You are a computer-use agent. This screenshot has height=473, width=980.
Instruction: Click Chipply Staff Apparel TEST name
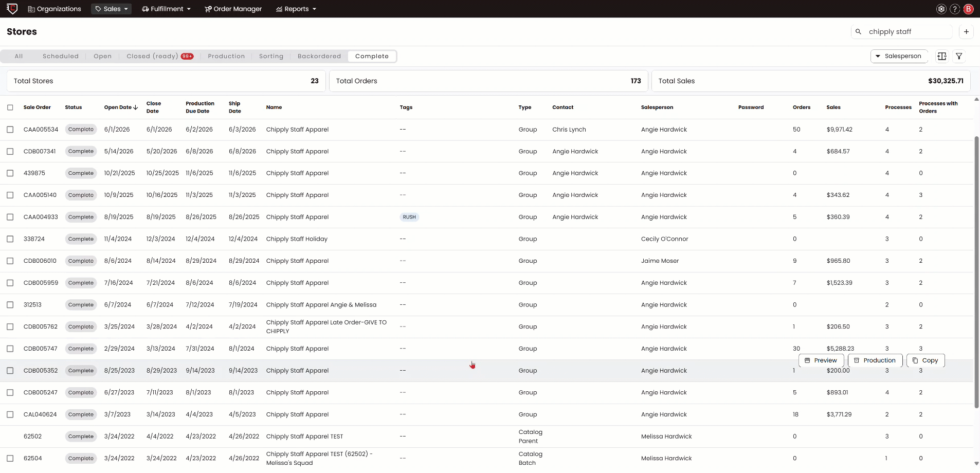click(304, 436)
